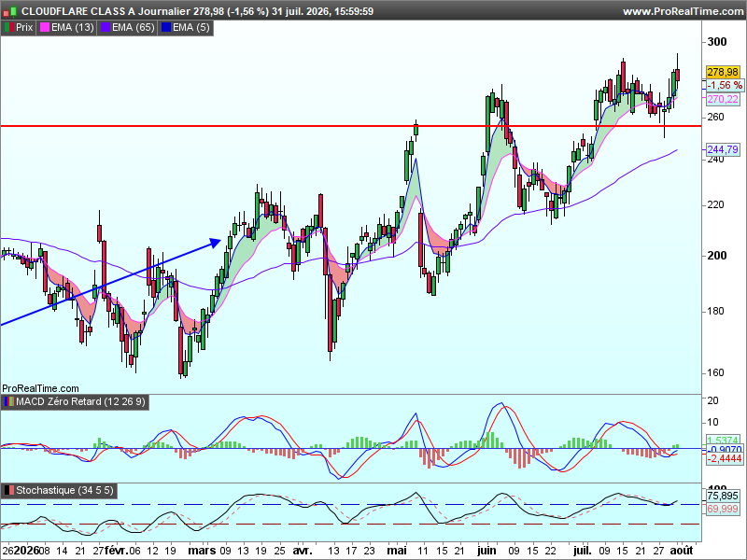This screenshot has width=747, height=560.
Task: Click the 2026 year label on time axis
Action: click(26, 551)
